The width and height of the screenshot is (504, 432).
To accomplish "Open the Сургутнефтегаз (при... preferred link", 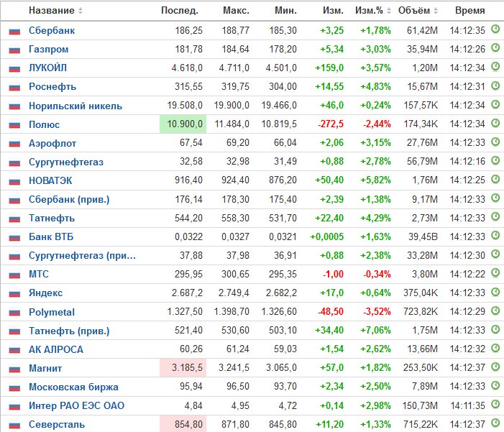I will point(82,255).
